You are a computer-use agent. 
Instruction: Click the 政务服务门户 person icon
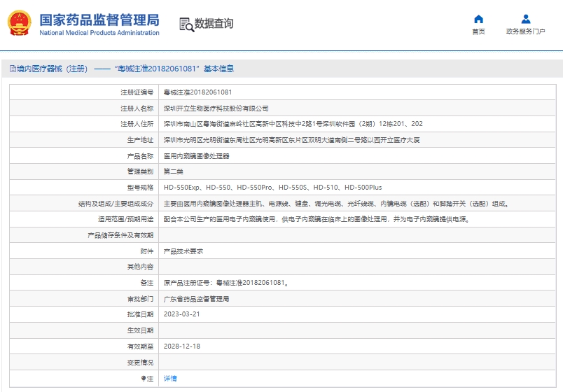pos(525,19)
